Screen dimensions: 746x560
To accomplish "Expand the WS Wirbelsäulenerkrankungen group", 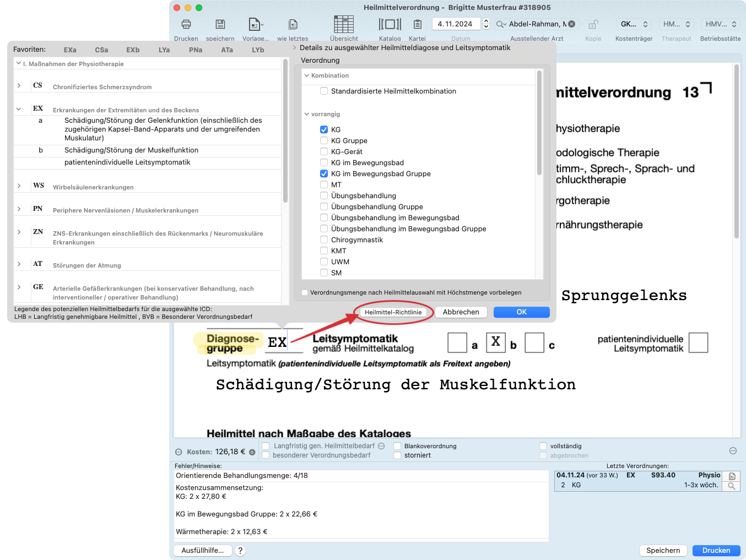I will [x=19, y=186].
